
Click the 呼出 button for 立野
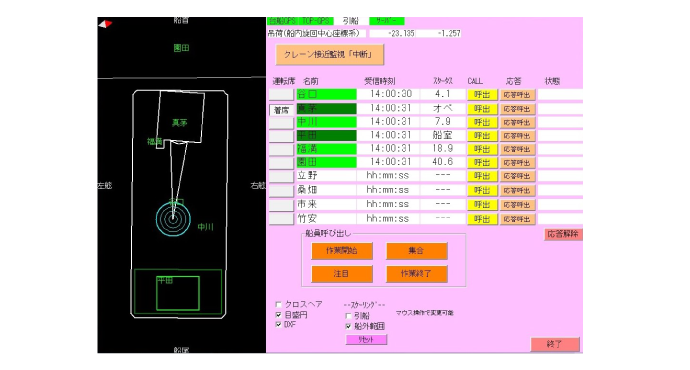click(482, 176)
